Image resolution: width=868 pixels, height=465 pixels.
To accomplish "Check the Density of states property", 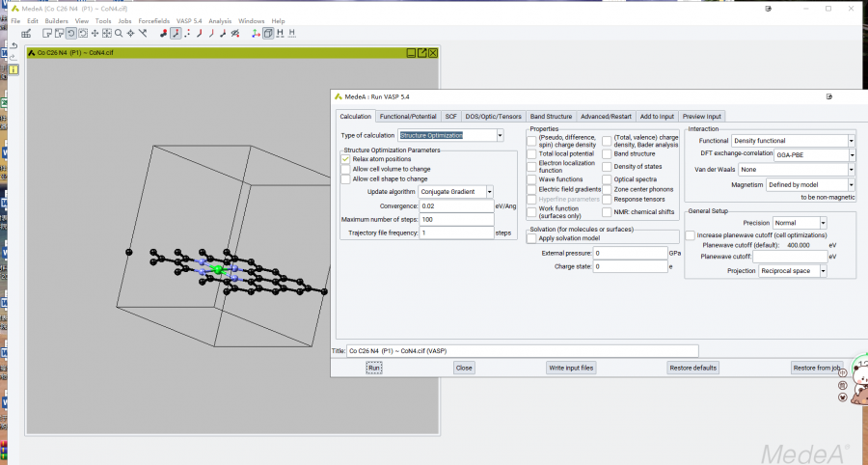I will click(608, 167).
